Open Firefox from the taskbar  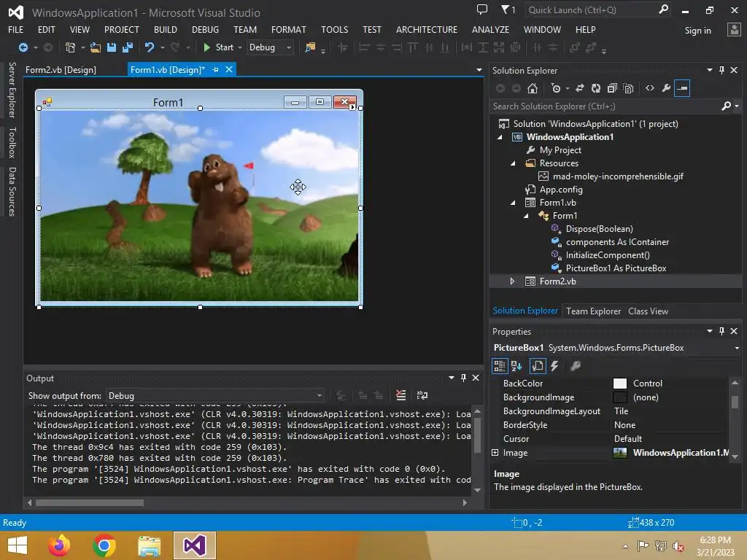click(x=59, y=545)
